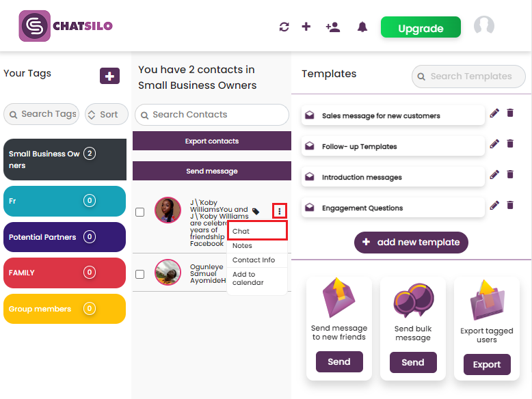Click the three-dot menu for J'Koby Williams
The image size is (532, 399).
point(280,211)
